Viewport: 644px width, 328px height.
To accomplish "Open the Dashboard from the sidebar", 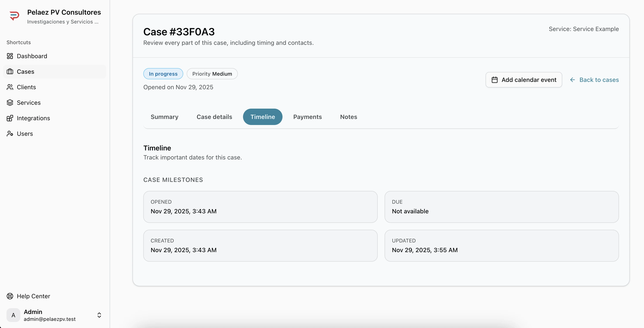I will [32, 56].
